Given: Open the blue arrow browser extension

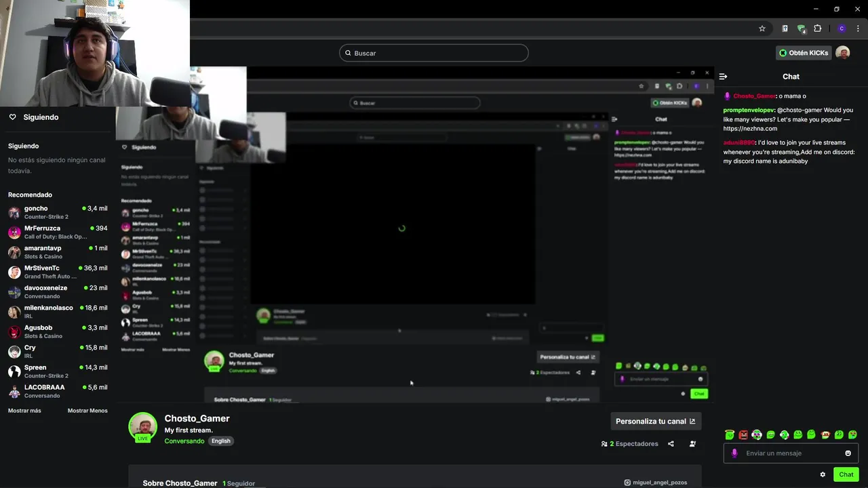Looking at the screenshot, I should tap(785, 28).
